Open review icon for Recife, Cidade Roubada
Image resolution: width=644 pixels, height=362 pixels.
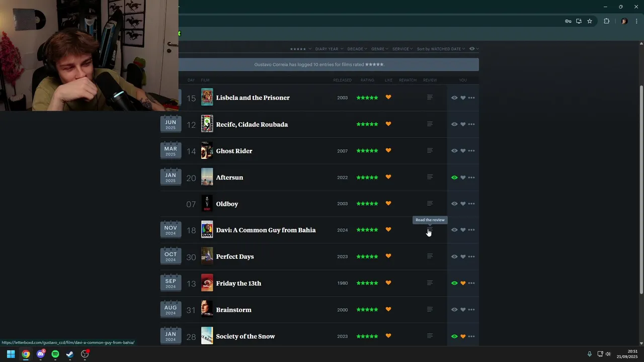(430, 124)
